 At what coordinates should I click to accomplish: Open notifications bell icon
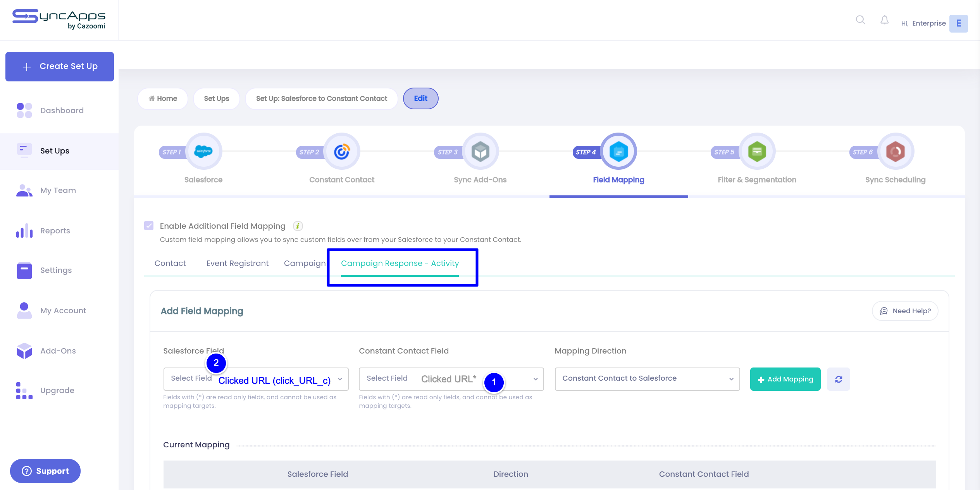pyautogui.click(x=884, y=20)
